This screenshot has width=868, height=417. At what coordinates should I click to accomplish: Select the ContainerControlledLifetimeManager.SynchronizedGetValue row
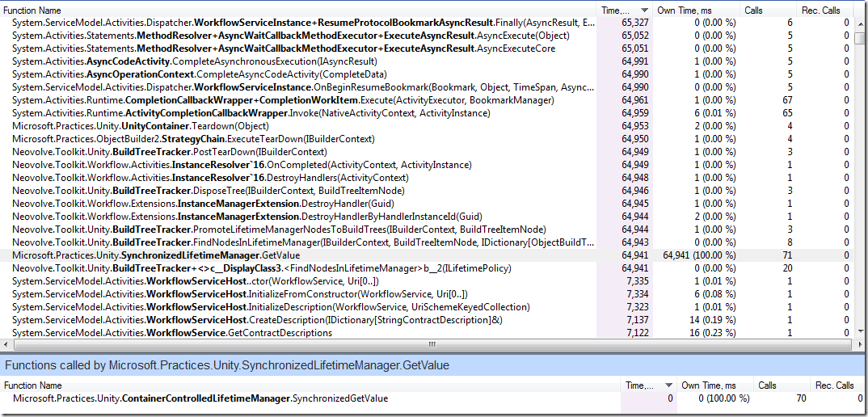coord(432,398)
